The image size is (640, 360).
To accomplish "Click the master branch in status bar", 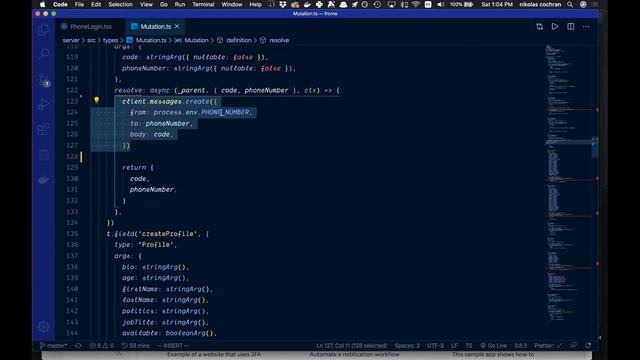I will click(53, 346).
